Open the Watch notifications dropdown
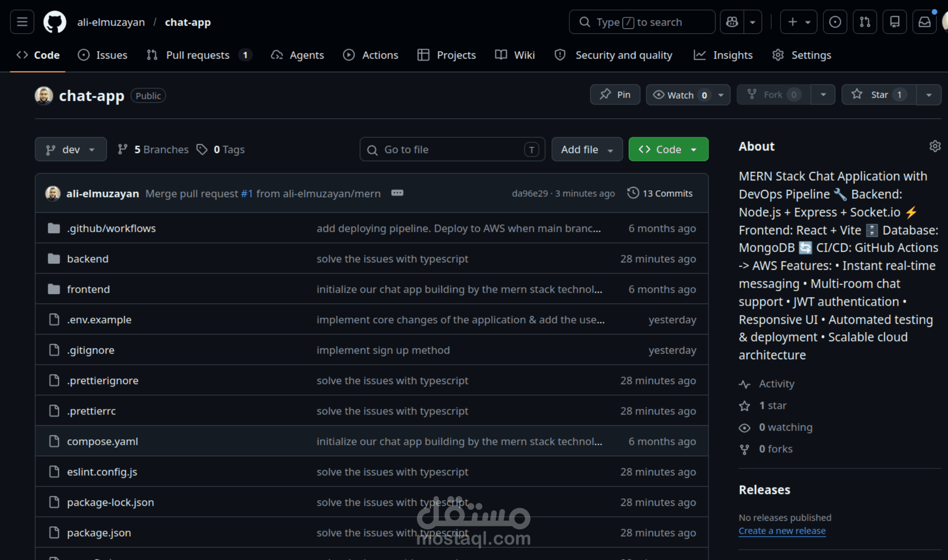The width and height of the screenshot is (948, 560). [688, 95]
